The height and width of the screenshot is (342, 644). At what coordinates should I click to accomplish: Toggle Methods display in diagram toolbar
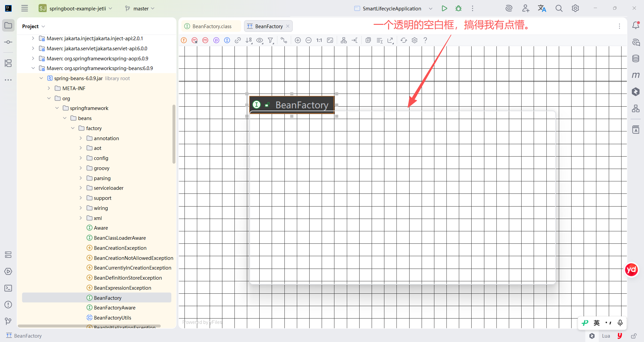pyautogui.click(x=205, y=40)
